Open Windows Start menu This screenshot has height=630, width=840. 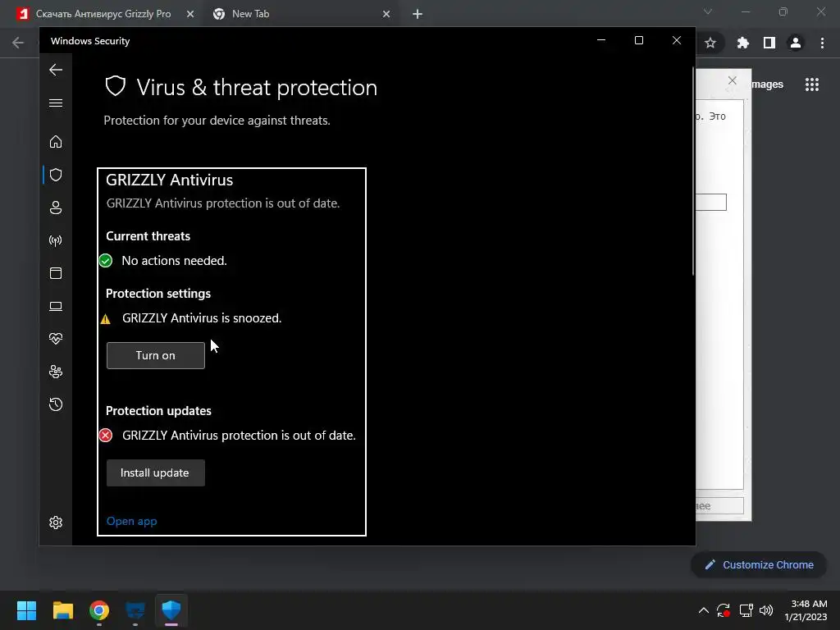[x=26, y=610]
